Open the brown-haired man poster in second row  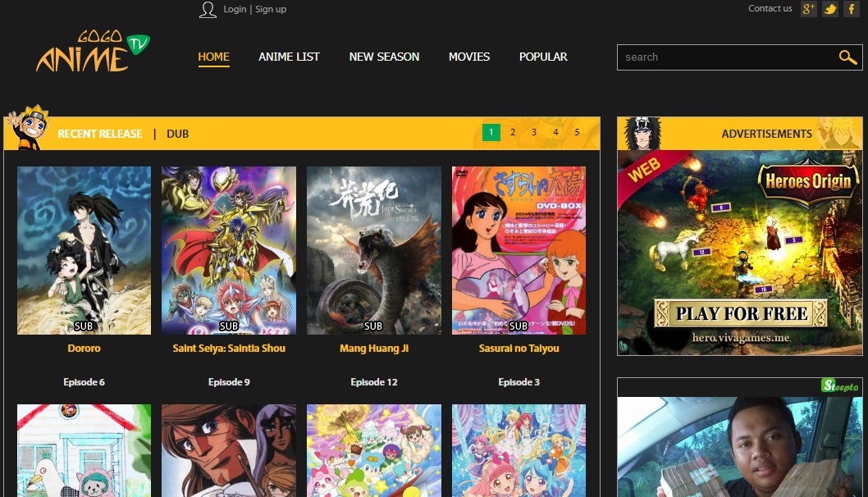[229, 450]
